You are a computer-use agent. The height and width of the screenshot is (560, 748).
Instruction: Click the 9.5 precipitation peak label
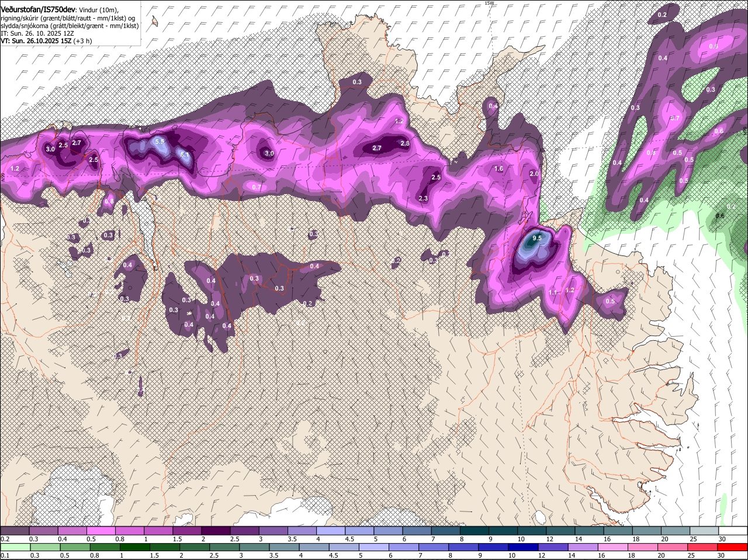[537, 238]
